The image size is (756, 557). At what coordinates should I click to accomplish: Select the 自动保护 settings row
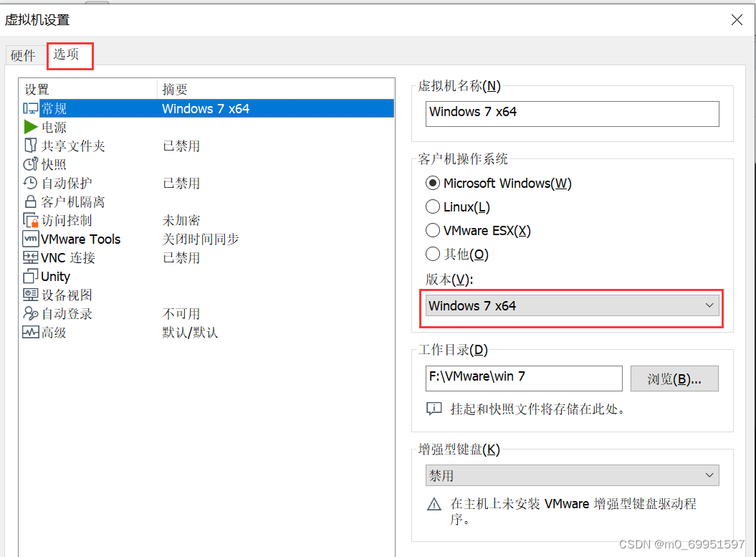click(208, 183)
